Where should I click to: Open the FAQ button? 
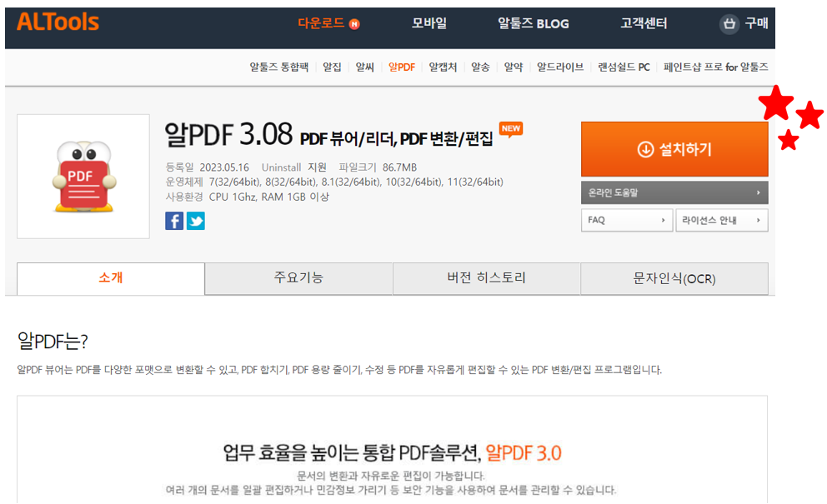(627, 221)
